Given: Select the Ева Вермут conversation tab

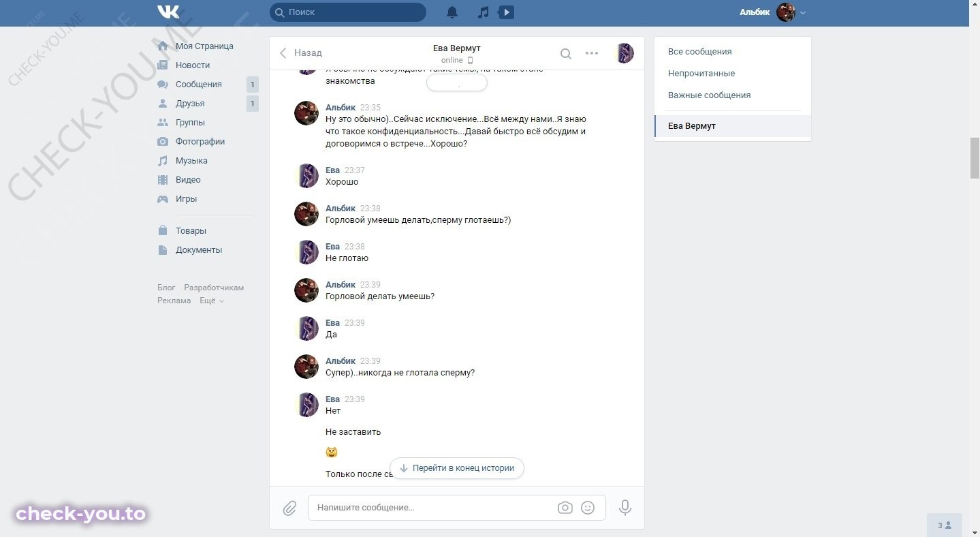Looking at the screenshot, I should 733,126.
